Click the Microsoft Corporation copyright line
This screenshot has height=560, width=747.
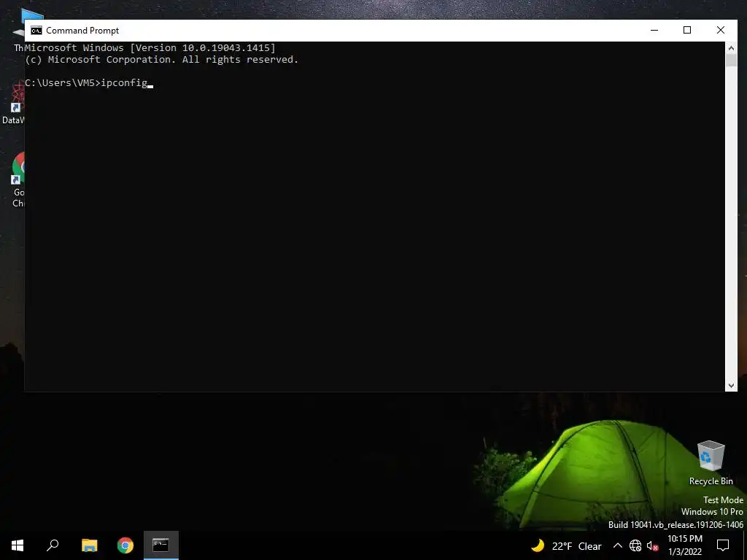pyautogui.click(x=161, y=60)
